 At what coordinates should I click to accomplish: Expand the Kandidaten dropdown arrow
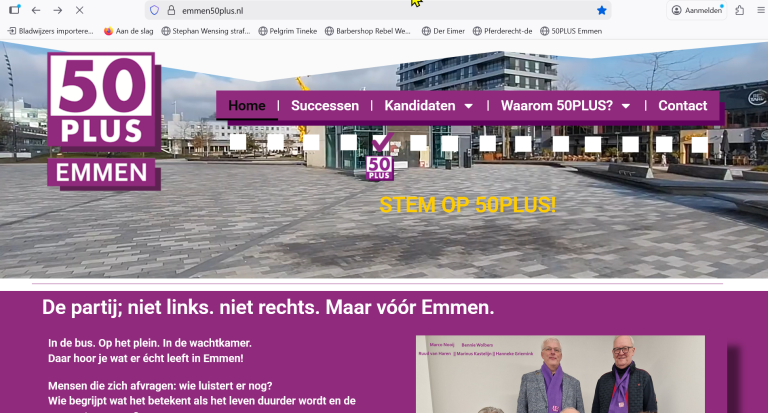(x=469, y=106)
